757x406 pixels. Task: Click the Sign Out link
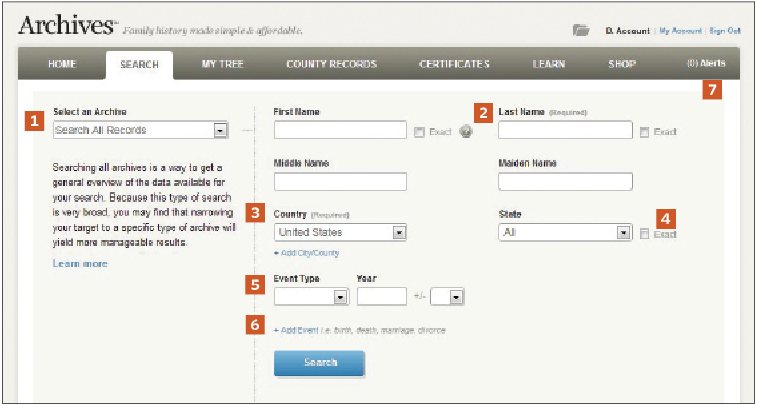tap(725, 30)
